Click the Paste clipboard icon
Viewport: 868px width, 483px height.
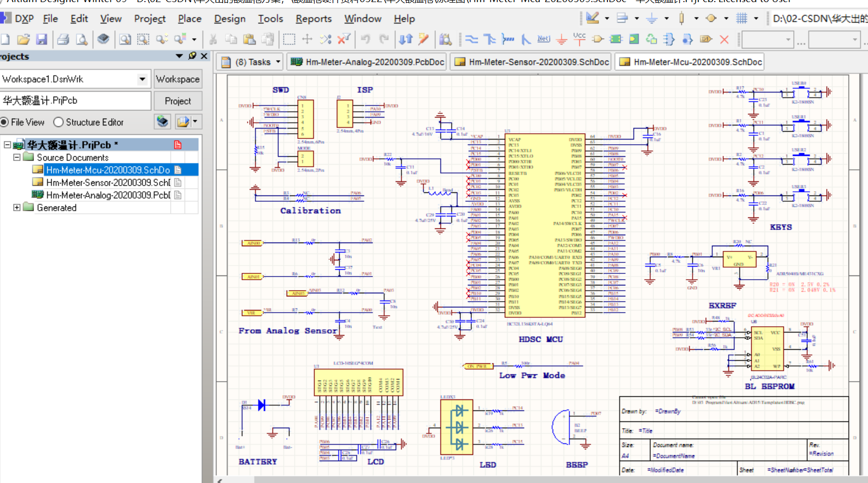point(250,39)
